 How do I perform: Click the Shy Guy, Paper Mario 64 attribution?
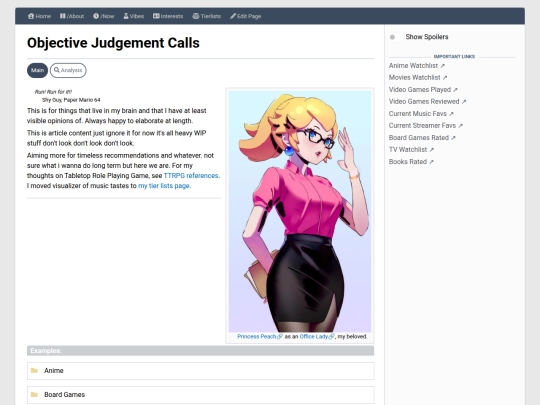click(71, 100)
